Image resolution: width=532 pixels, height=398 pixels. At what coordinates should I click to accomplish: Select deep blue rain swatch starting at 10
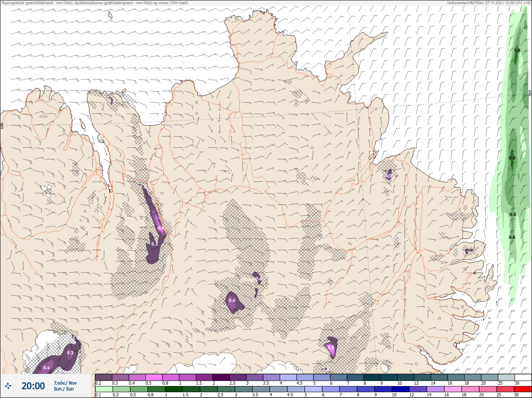[x=400, y=389]
